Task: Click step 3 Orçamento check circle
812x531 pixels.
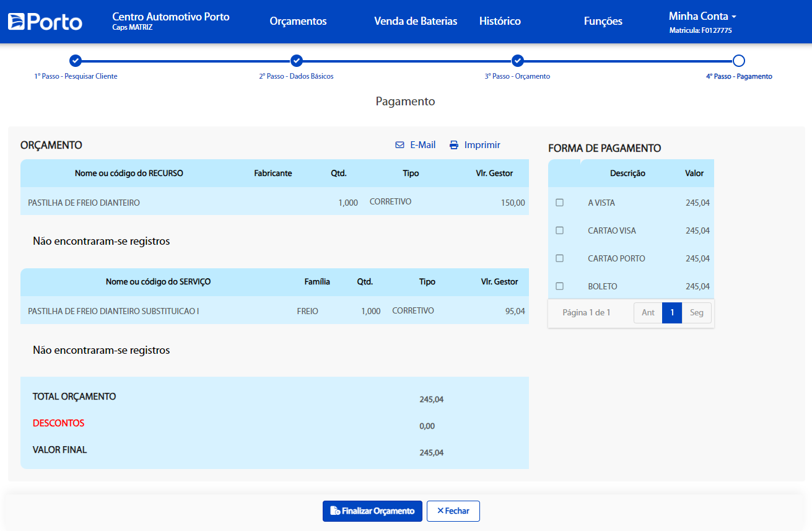Action: (518, 61)
